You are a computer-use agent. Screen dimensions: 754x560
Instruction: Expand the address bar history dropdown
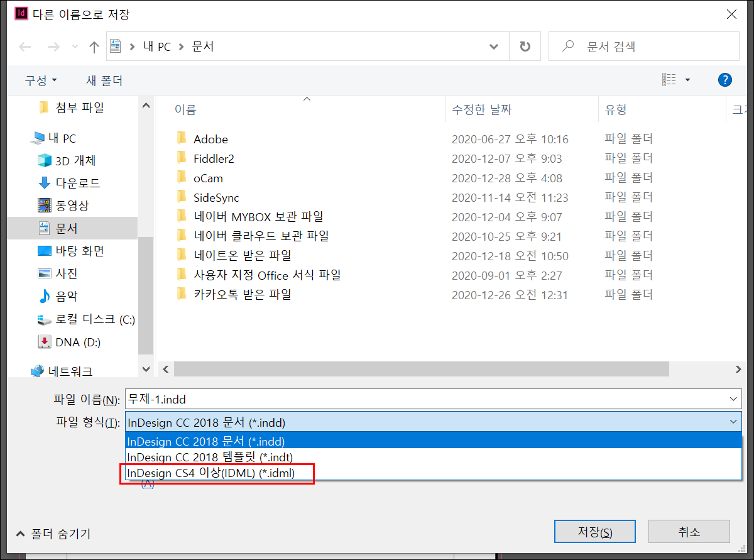(x=494, y=47)
